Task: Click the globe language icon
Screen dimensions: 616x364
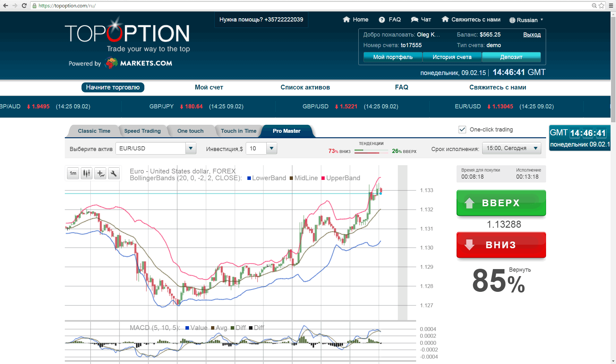Action: [x=512, y=20]
